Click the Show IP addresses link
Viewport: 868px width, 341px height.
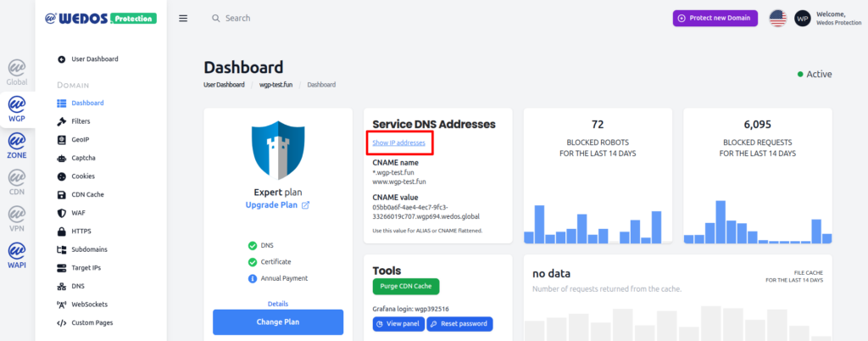[398, 143]
